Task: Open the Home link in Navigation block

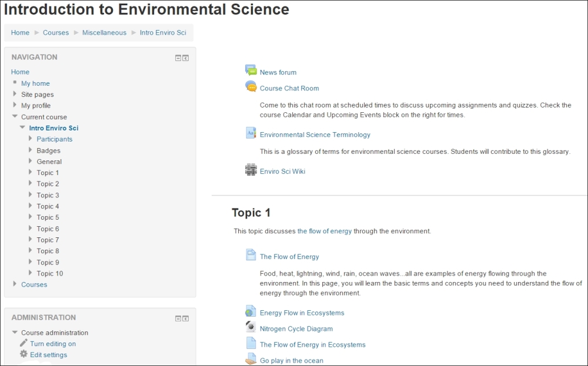Action: [x=20, y=72]
